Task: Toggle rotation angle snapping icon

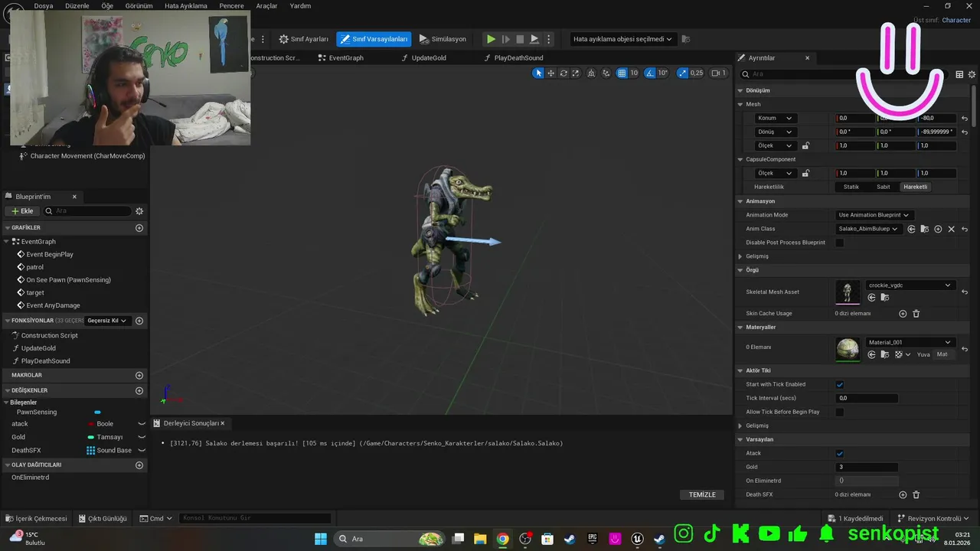Action: pos(649,73)
